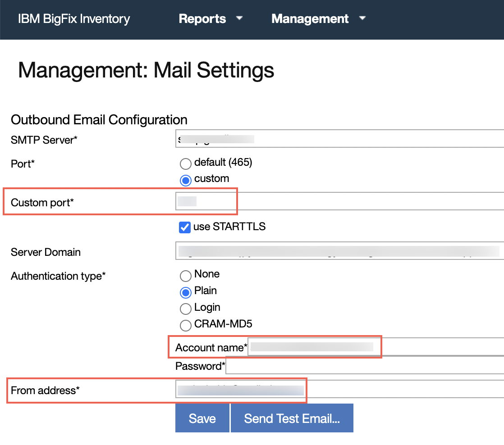
Task: Click the Password input field
Action: pos(365,365)
